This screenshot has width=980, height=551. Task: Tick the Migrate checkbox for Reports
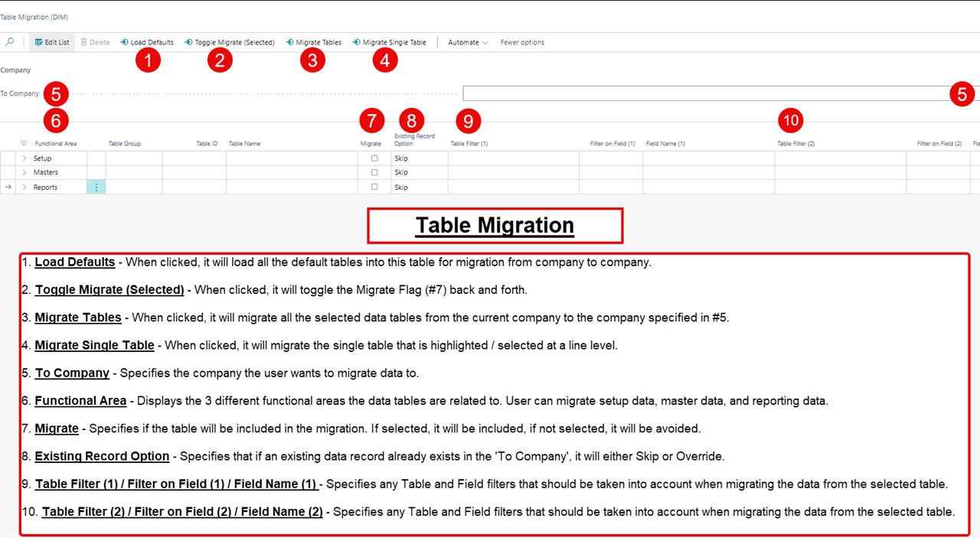point(374,187)
